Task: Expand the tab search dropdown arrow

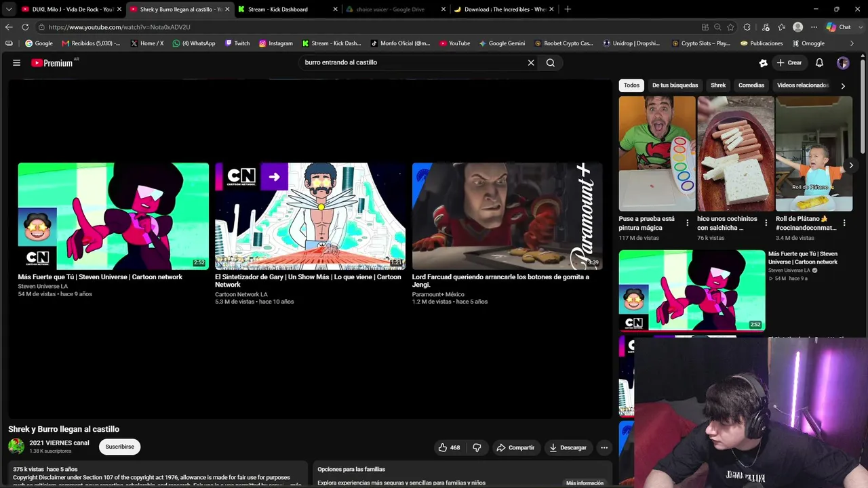Action: pos(9,9)
